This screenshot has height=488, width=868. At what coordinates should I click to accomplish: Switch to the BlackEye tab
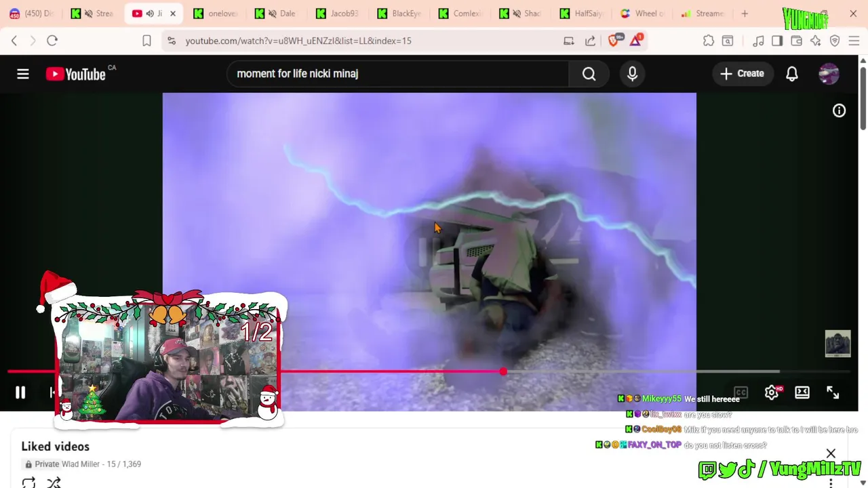pos(399,14)
